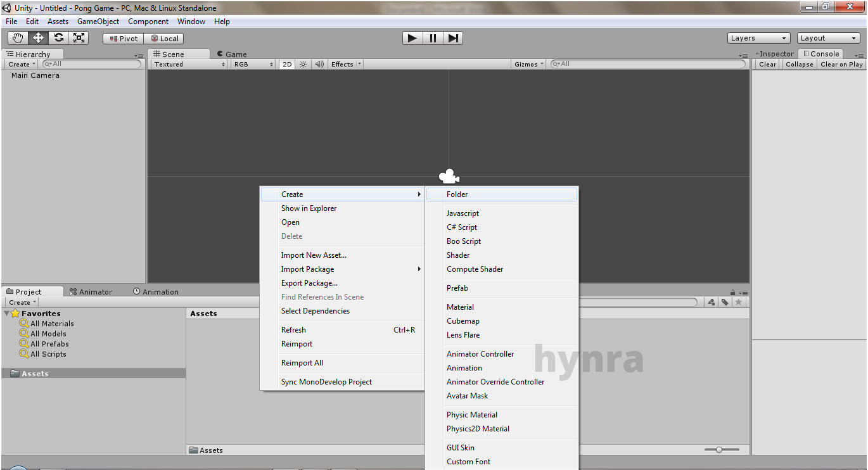Click search by label icon in Project panel
The image size is (868, 470).
coord(725,302)
